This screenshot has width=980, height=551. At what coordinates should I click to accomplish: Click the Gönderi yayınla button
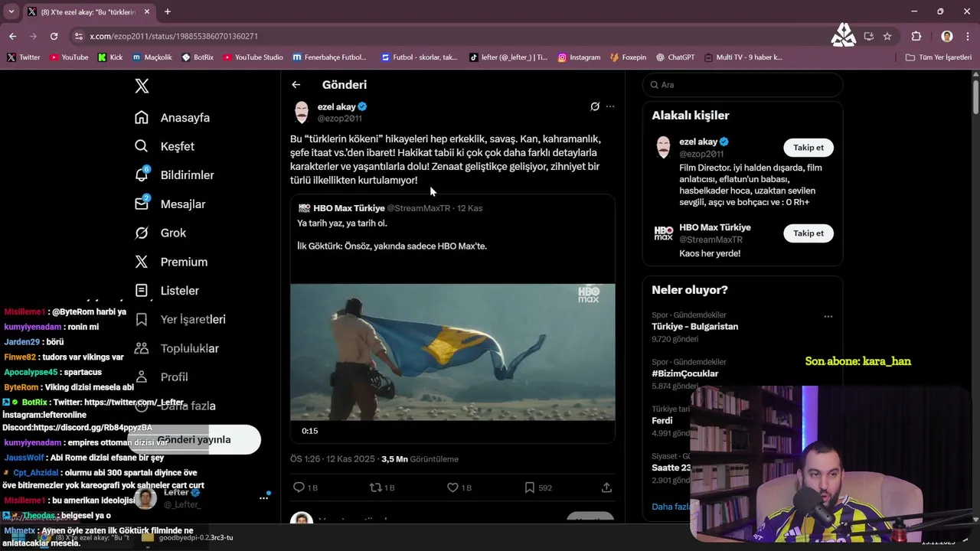point(194,440)
